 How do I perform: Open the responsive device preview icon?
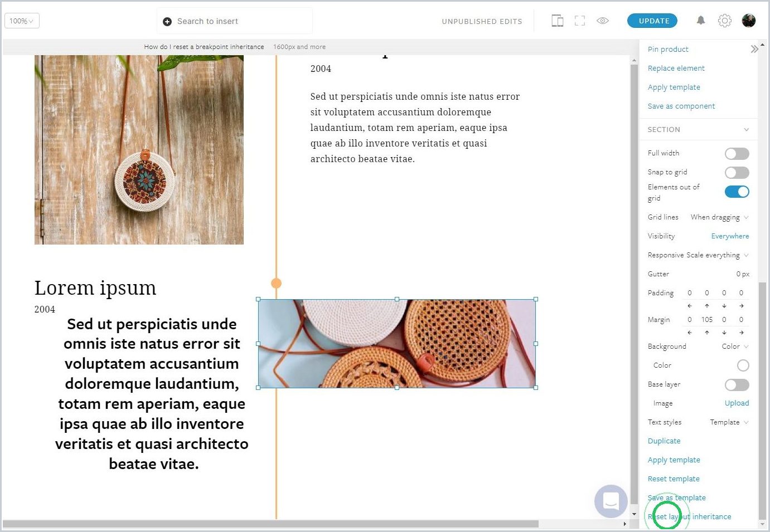tap(557, 21)
